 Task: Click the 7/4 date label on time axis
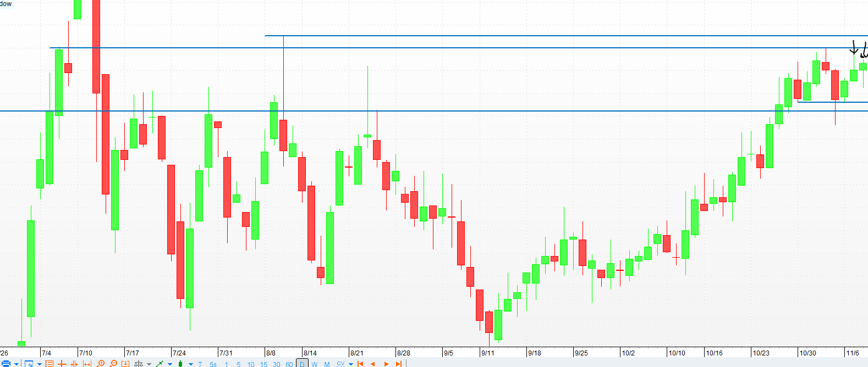(x=46, y=353)
